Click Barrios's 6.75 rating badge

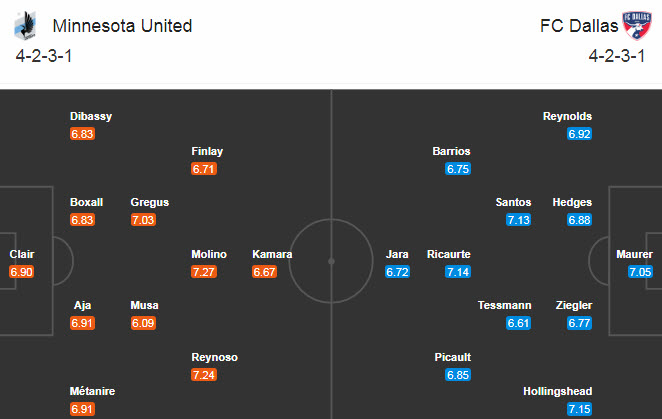[x=458, y=169]
